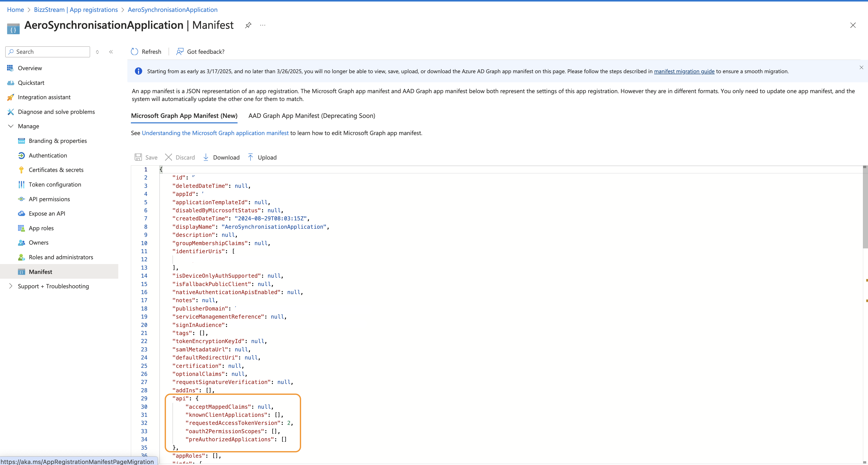Click the Integration assistant rocket icon
Image resolution: width=868 pixels, height=465 pixels.
[10, 97]
